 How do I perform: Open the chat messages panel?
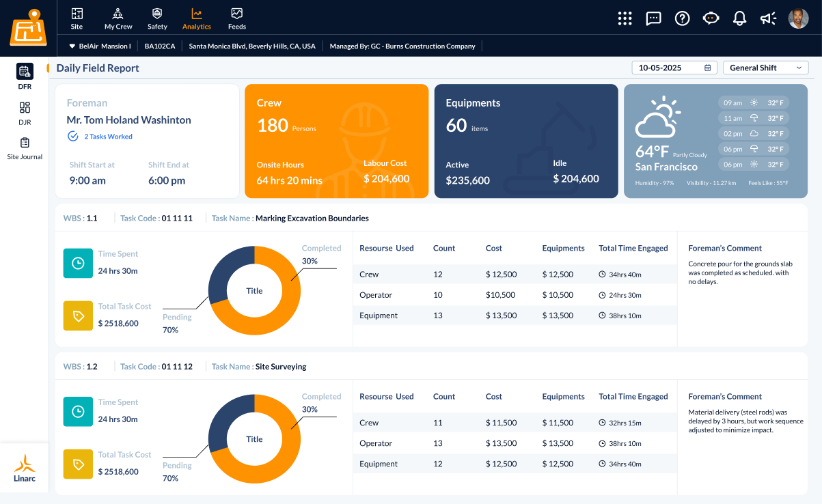click(653, 18)
